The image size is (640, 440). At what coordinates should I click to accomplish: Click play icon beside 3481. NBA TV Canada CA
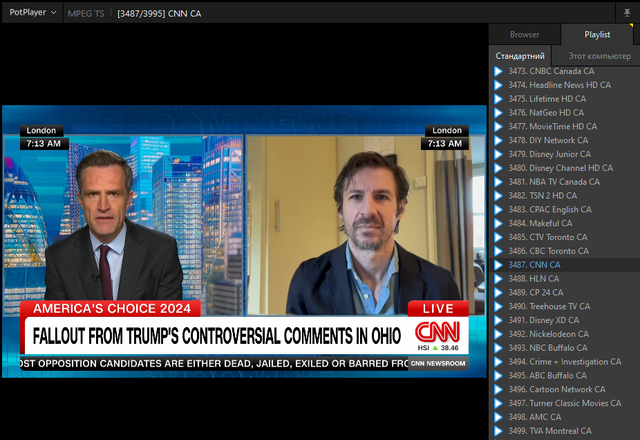498,182
